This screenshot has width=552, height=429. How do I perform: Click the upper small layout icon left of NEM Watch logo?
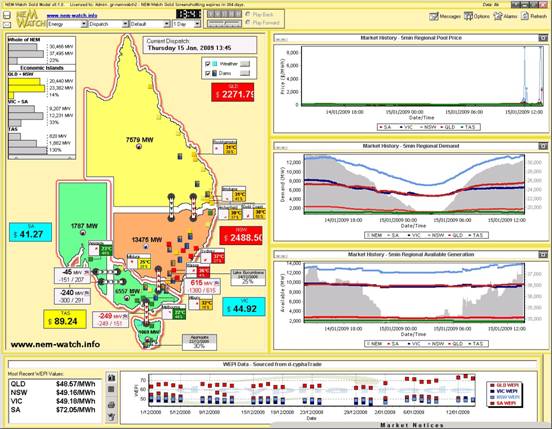(x=7, y=15)
